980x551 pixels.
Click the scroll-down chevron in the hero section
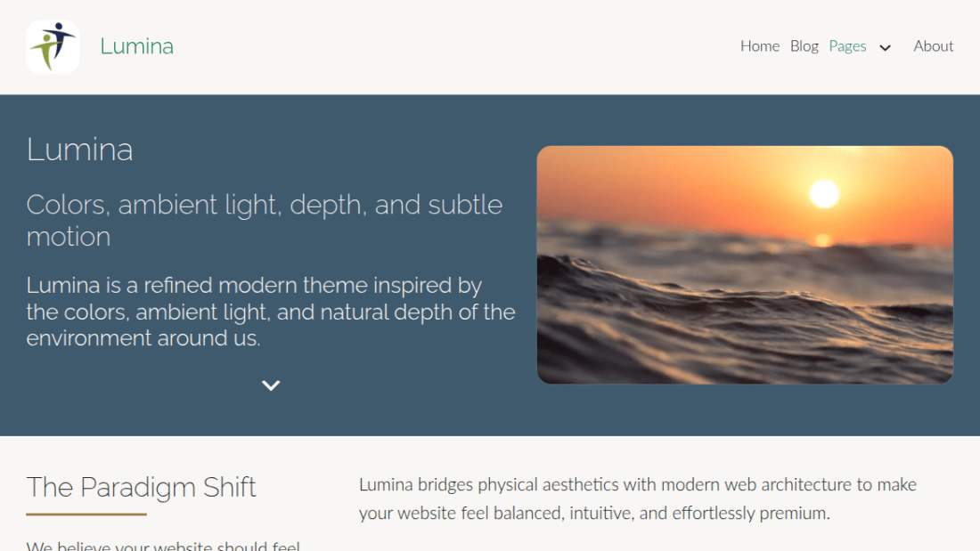click(271, 385)
